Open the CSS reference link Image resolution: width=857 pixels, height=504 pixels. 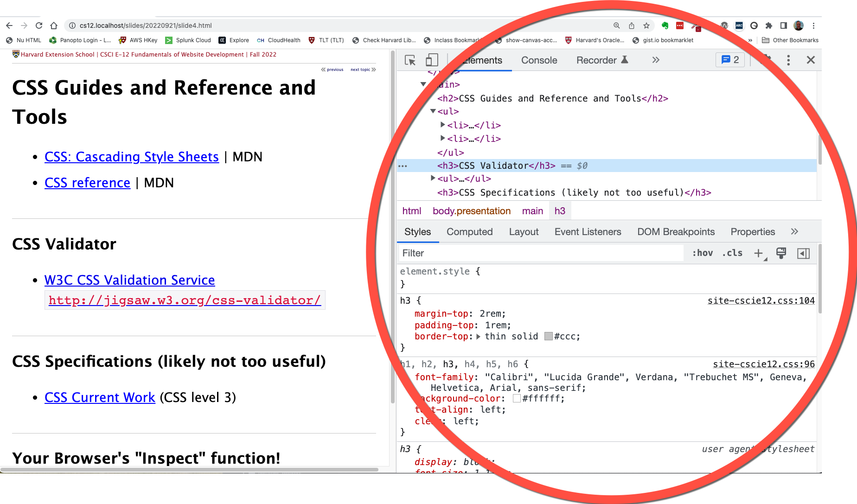click(x=87, y=183)
